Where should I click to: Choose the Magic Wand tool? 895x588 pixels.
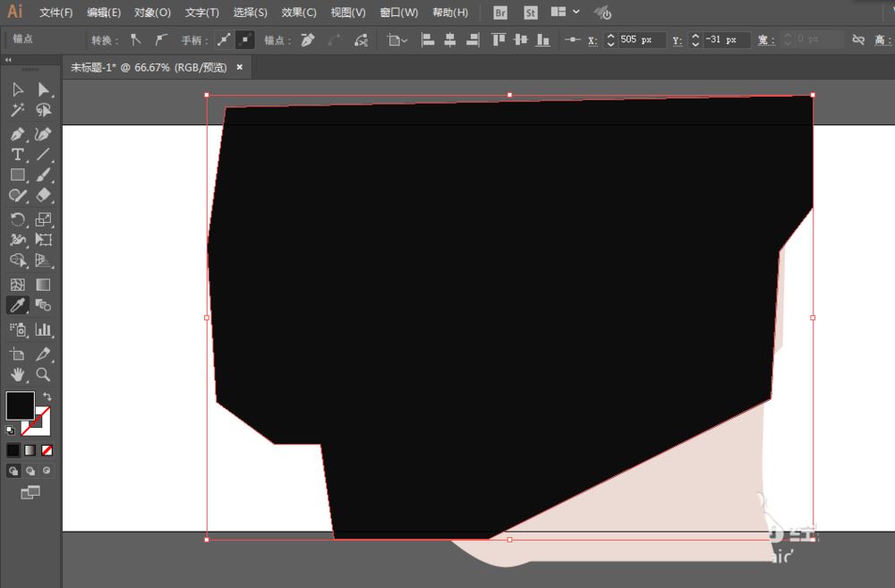tap(17, 110)
